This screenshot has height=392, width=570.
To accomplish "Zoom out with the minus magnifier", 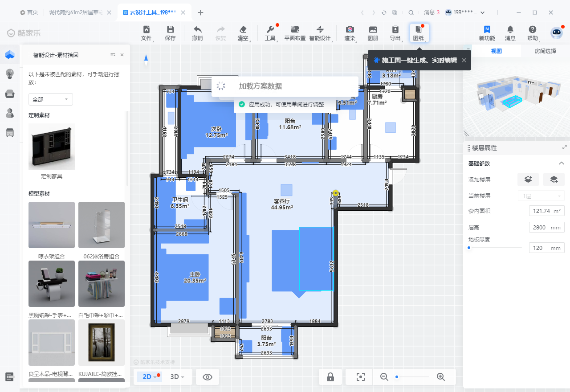I will pos(384,377).
